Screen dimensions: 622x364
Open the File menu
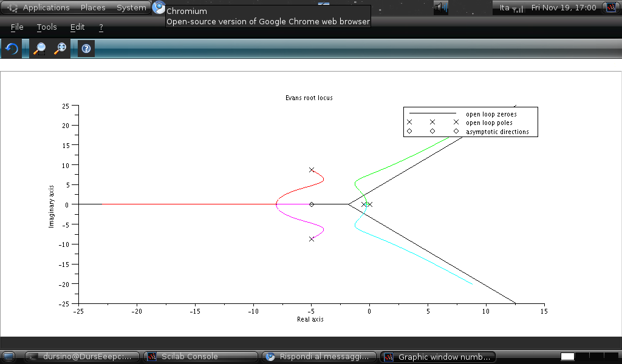pyautogui.click(x=17, y=27)
